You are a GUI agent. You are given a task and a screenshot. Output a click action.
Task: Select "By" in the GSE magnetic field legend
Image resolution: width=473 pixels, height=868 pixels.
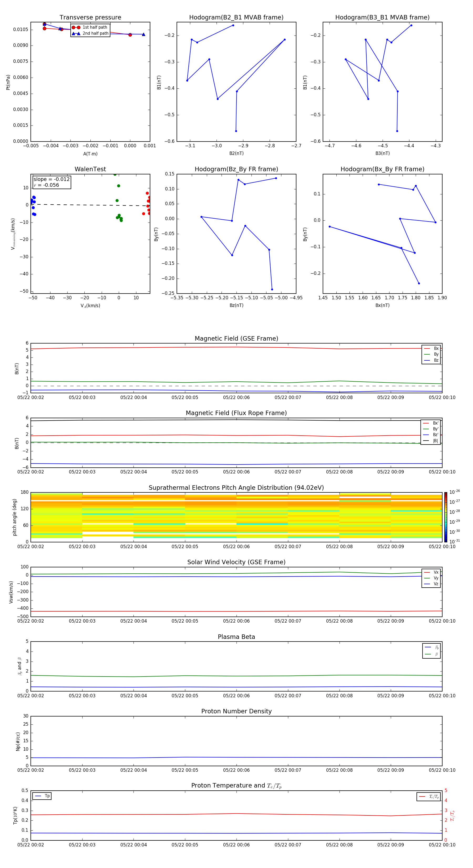pyautogui.click(x=431, y=354)
